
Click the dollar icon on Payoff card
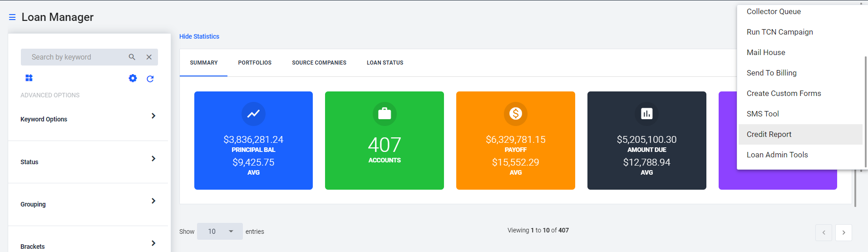(516, 114)
